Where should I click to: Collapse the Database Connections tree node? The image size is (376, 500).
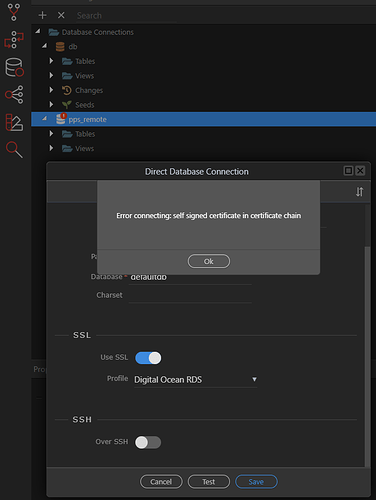pyautogui.click(x=38, y=31)
